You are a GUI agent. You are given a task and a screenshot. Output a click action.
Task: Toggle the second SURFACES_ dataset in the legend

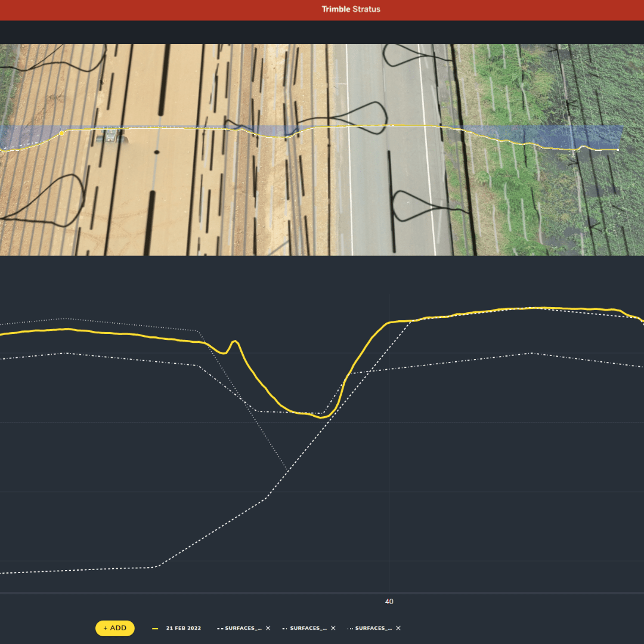(308, 628)
